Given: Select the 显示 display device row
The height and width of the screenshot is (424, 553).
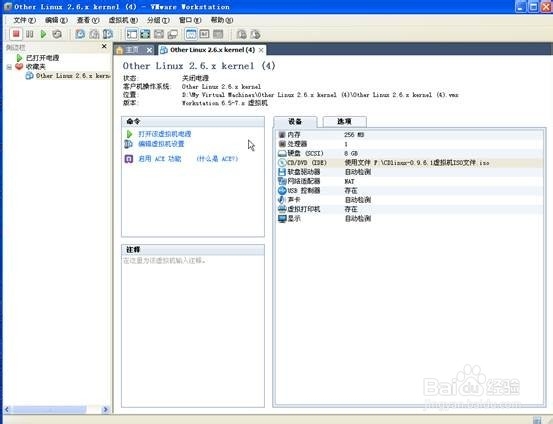Looking at the screenshot, I should pyautogui.click(x=409, y=219).
